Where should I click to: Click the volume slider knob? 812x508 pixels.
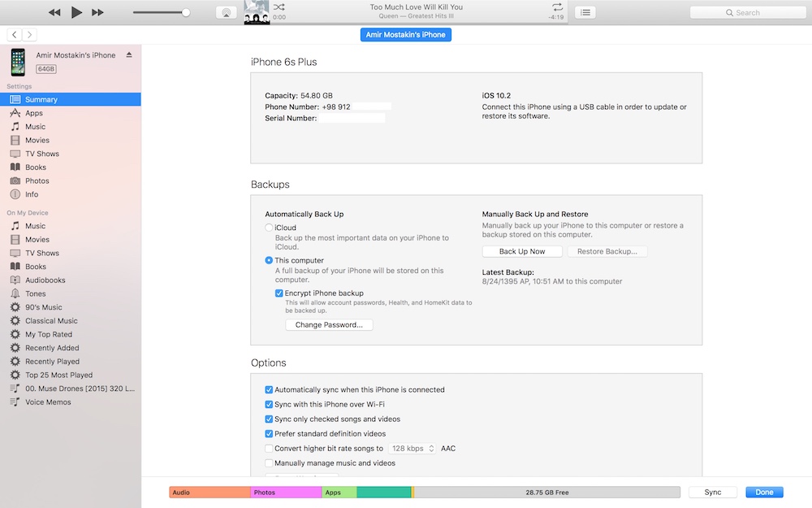point(185,12)
